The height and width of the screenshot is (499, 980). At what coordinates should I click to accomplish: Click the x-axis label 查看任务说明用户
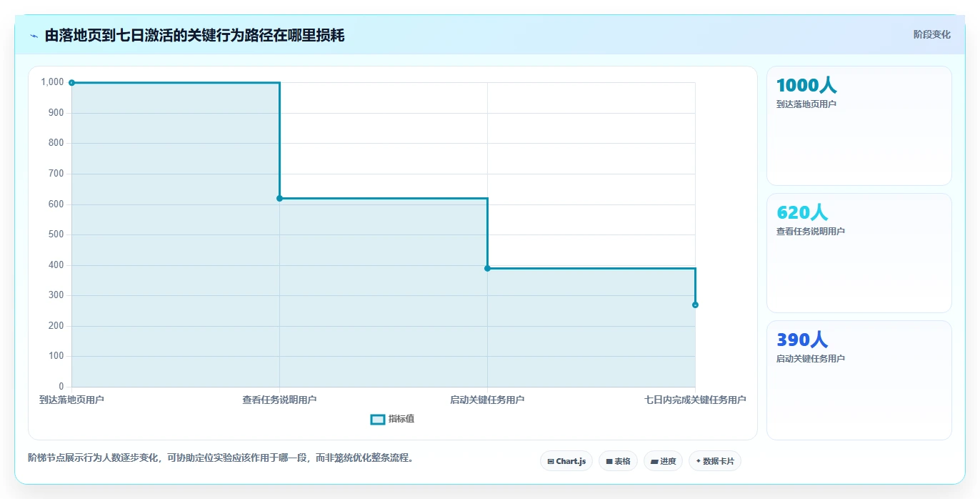[279, 400]
